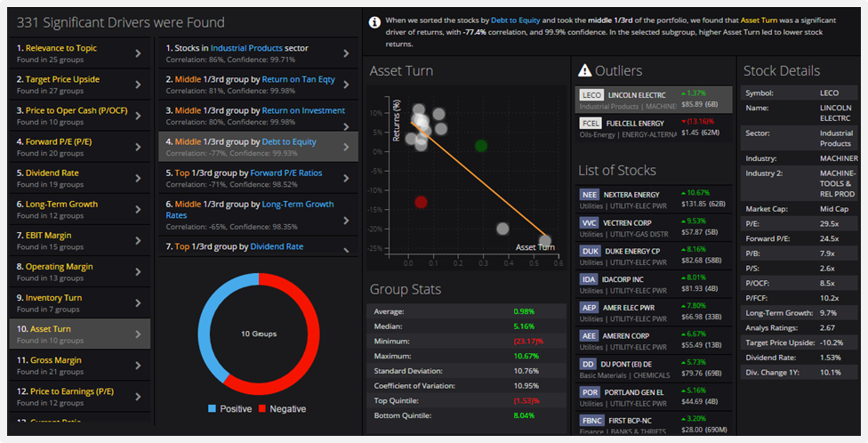Open chevron for Long-Term Growth Rates group
This screenshot has height=443, width=868.
[x=346, y=221]
